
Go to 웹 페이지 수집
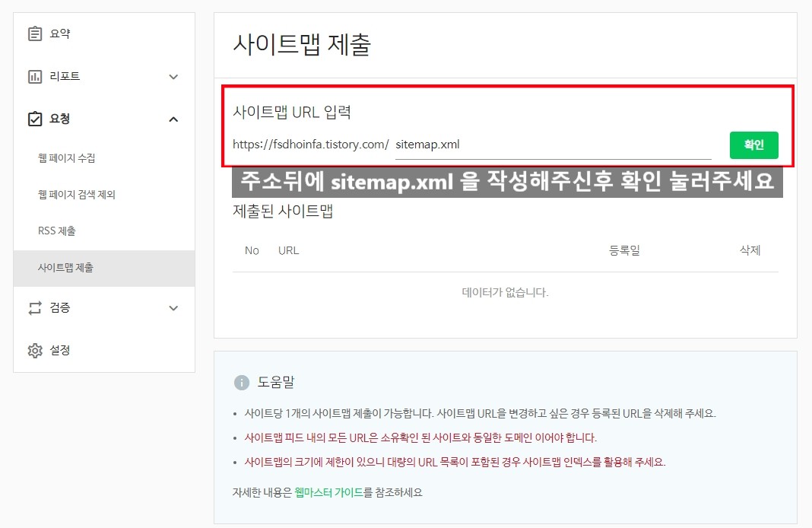(66, 158)
